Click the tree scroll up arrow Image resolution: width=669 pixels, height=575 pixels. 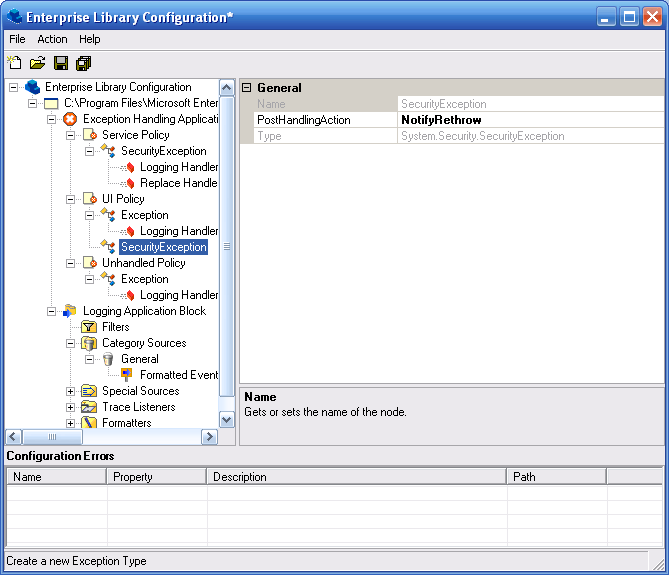[227, 88]
